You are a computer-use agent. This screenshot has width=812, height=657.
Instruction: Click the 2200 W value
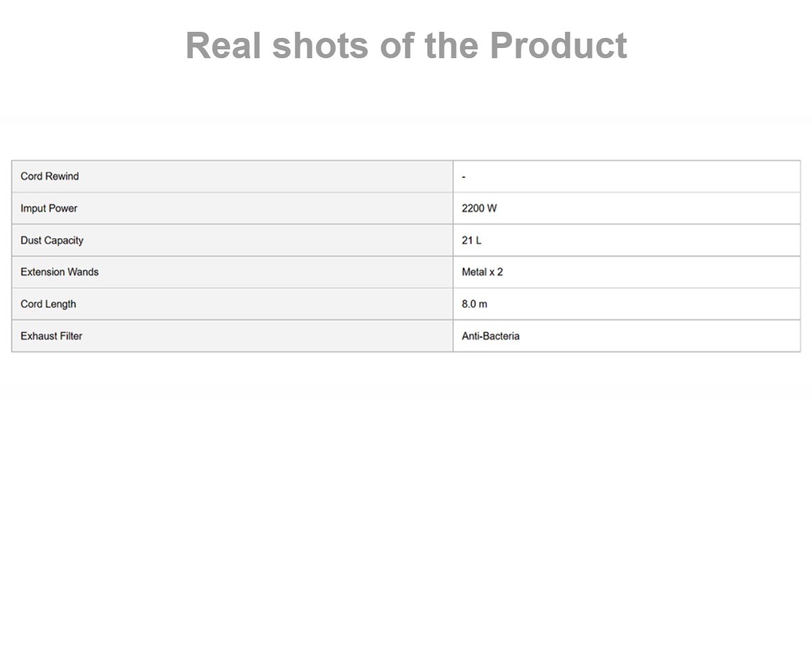[479, 208]
